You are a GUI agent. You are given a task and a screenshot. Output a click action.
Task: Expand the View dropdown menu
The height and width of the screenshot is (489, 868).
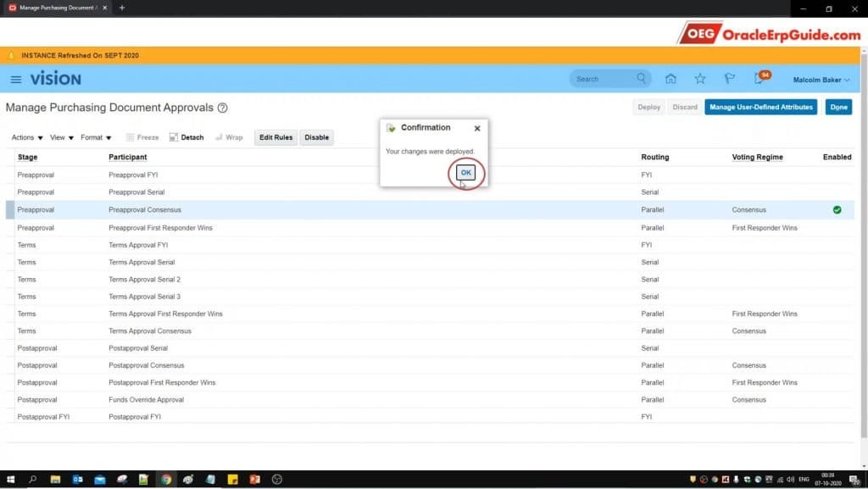[x=62, y=137]
